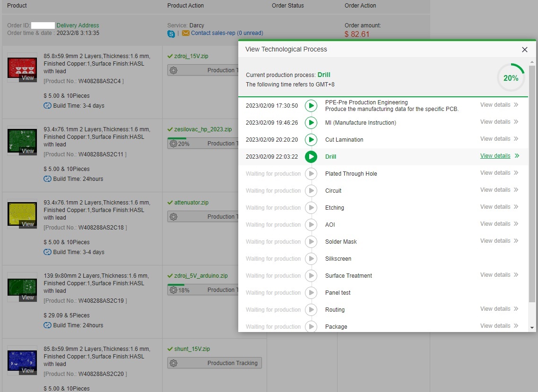The width and height of the screenshot is (538, 392).
Task: Expand details chevron for Surface Treatment
Action: 516,274
